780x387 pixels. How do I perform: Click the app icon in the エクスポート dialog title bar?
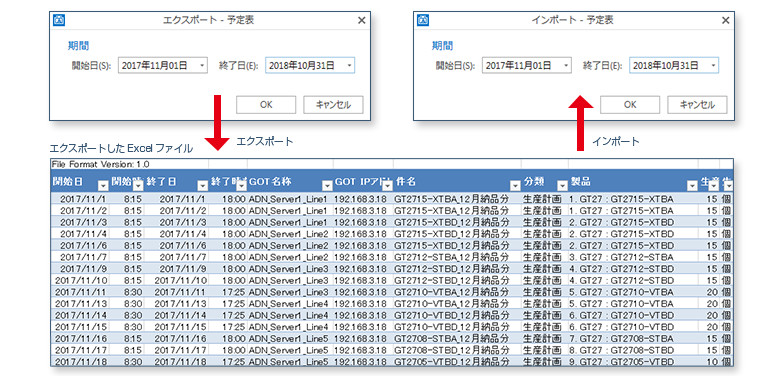coord(59,20)
